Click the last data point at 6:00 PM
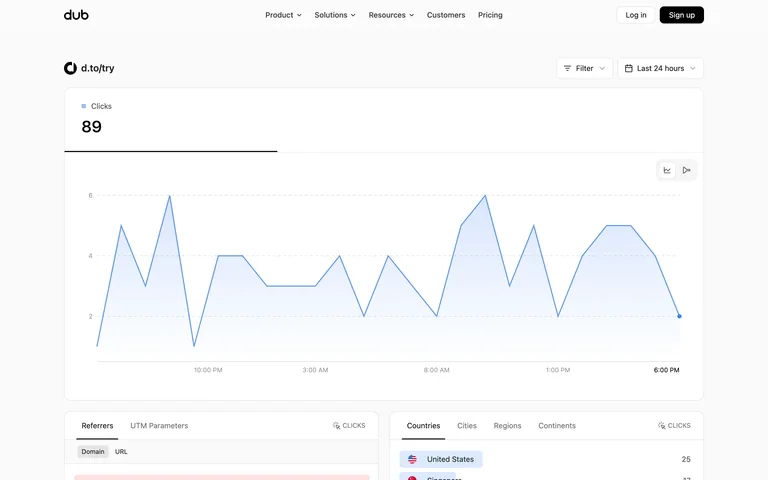This screenshot has height=480, width=768. click(679, 316)
